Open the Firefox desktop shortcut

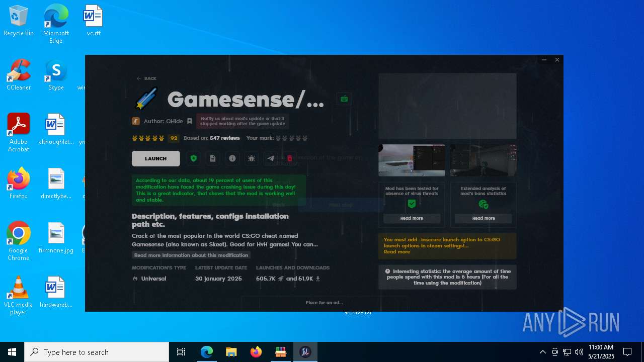click(19, 184)
